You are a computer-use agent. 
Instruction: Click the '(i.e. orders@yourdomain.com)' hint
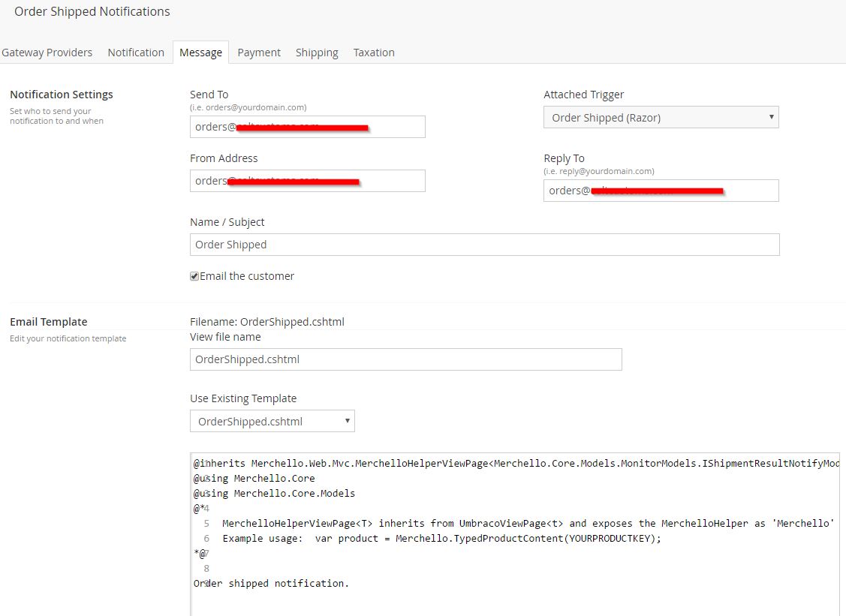248,107
